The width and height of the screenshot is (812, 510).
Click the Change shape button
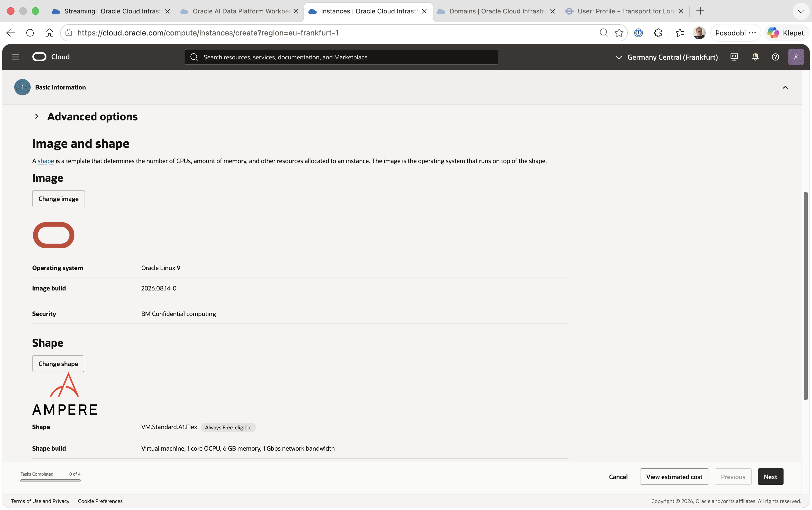click(x=58, y=364)
